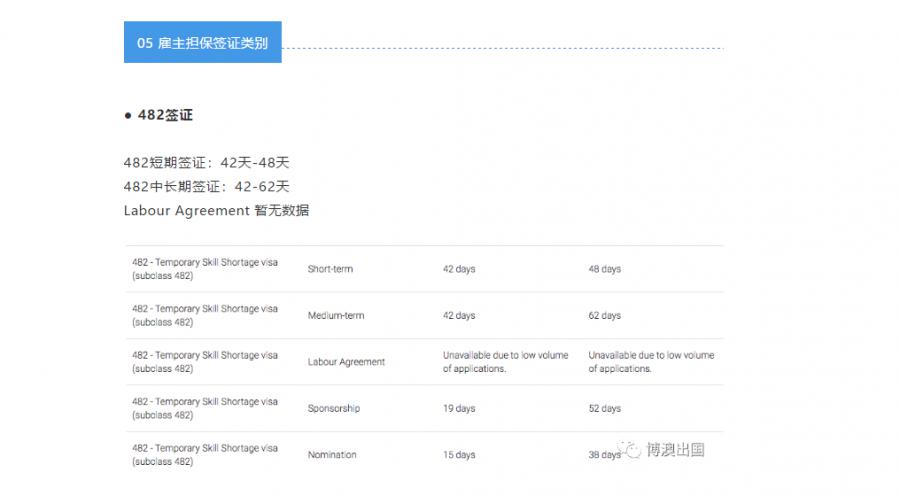Click 62 days in Medium-term row

click(x=604, y=315)
